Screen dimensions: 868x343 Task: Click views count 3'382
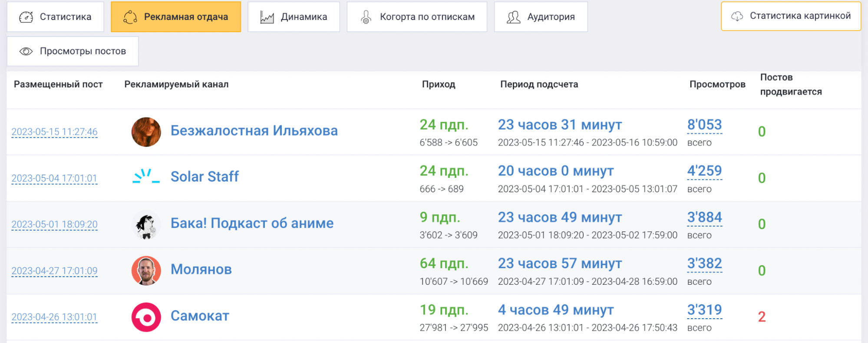click(x=704, y=263)
